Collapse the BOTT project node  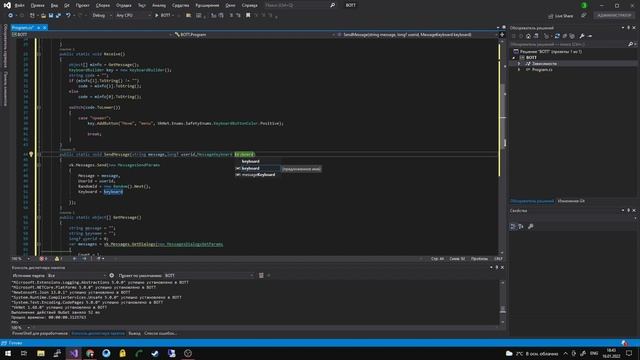pos(514,58)
